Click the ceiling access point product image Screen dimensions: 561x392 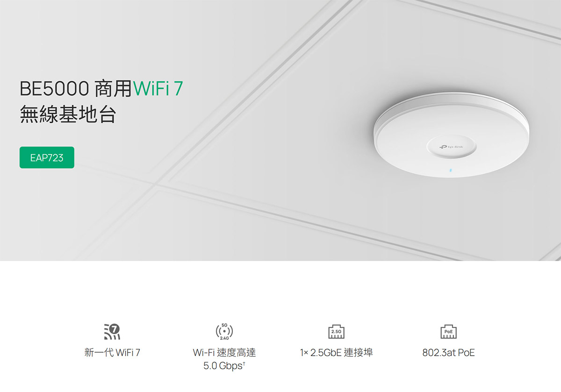click(x=452, y=135)
